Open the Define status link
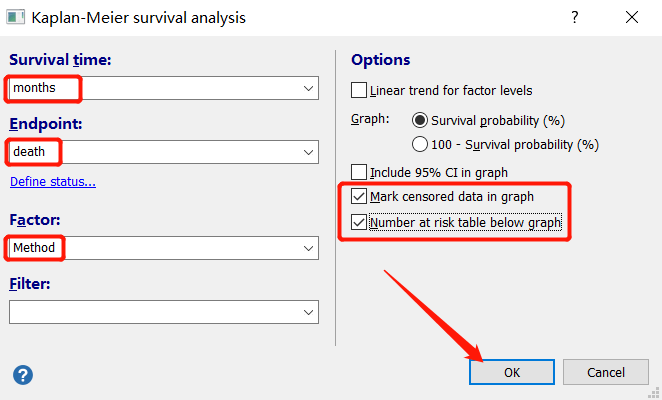This screenshot has width=662, height=400. [x=53, y=182]
